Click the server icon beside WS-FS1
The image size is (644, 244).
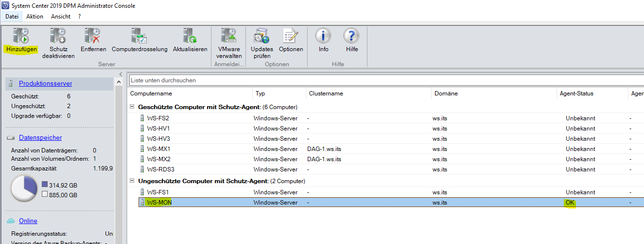click(142, 192)
